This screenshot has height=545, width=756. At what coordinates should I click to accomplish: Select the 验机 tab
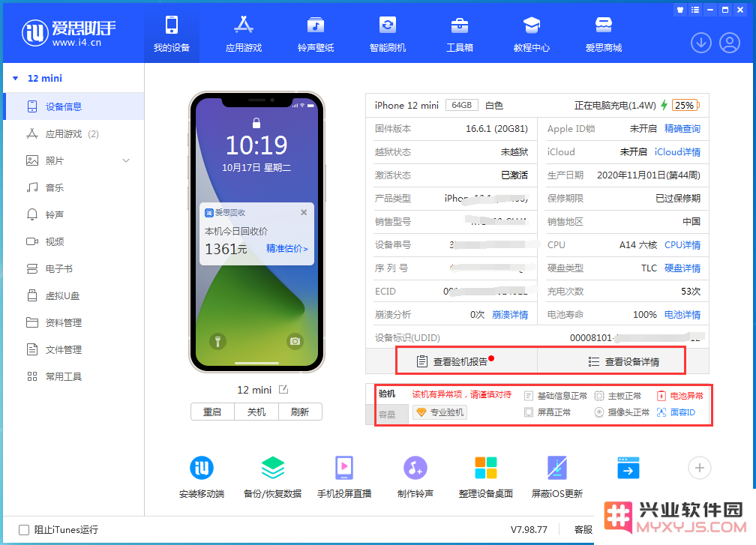coord(387,394)
